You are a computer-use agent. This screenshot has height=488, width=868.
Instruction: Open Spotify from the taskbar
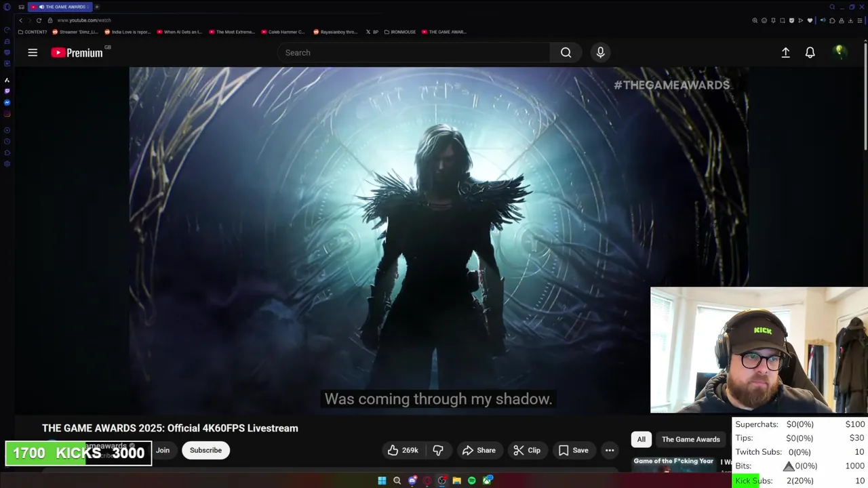coord(472,481)
